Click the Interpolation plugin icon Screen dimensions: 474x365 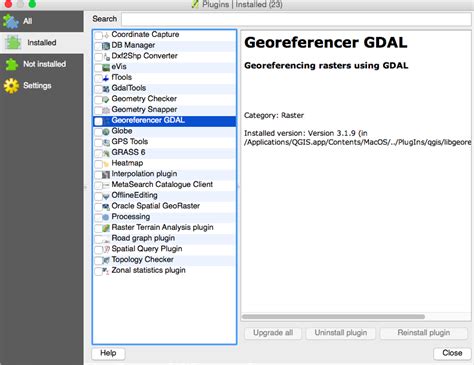click(x=106, y=175)
